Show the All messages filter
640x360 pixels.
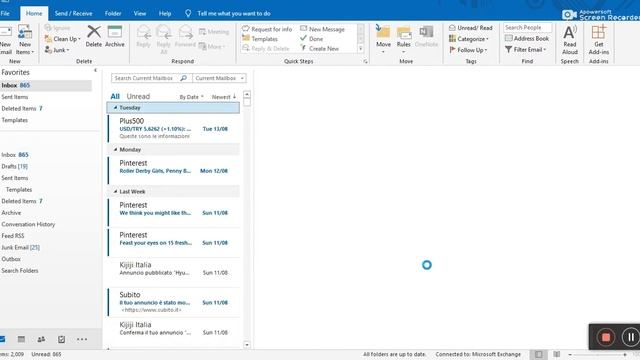click(x=115, y=96)
